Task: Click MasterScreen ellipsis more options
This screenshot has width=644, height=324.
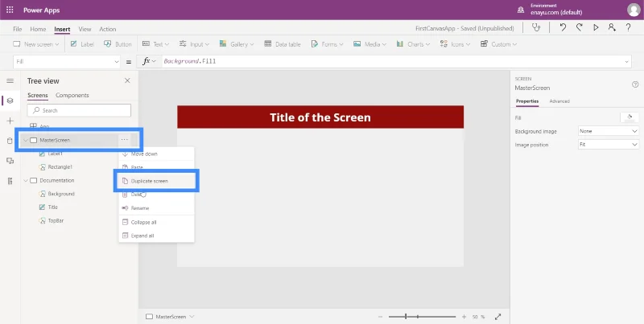Action: 125,140
